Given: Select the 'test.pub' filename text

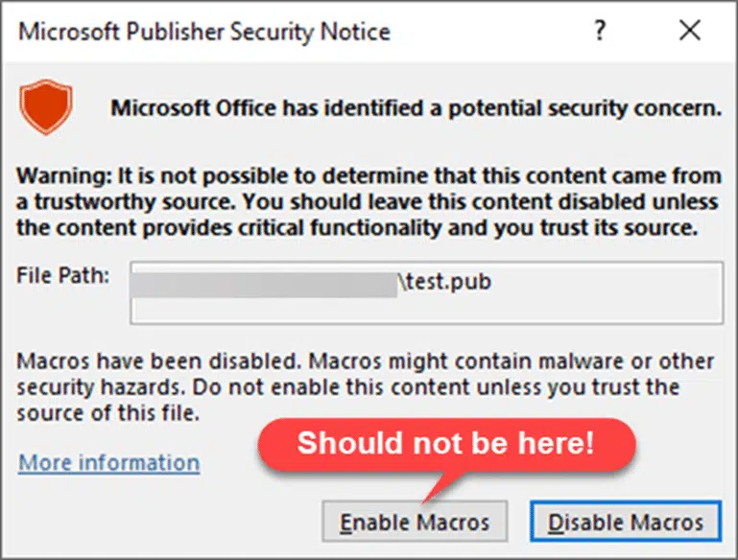Looking at the screenshot, I should tap(448, 282).
